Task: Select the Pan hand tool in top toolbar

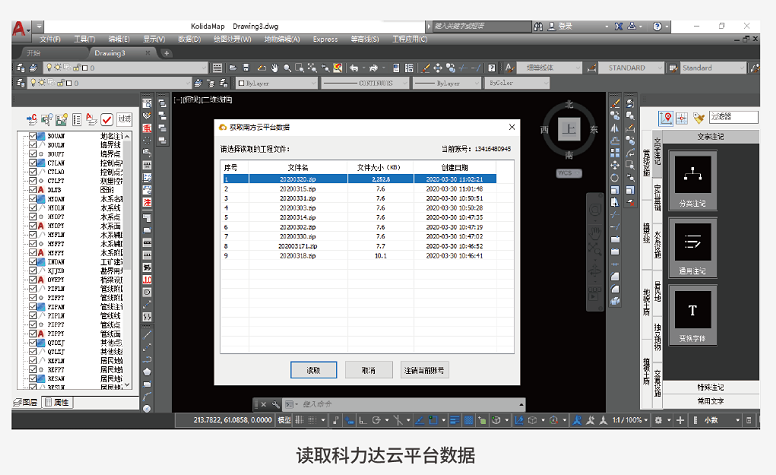Action: (274, 68)
